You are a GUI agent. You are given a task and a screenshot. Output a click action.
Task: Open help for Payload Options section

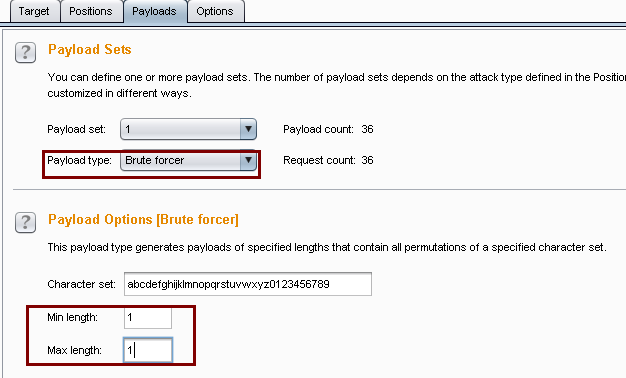point(25,222)
